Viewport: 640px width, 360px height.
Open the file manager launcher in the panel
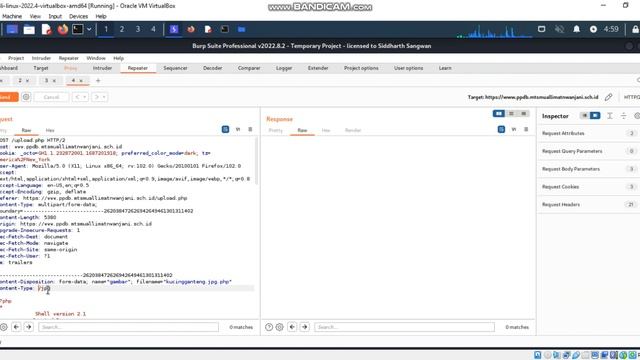29,29
